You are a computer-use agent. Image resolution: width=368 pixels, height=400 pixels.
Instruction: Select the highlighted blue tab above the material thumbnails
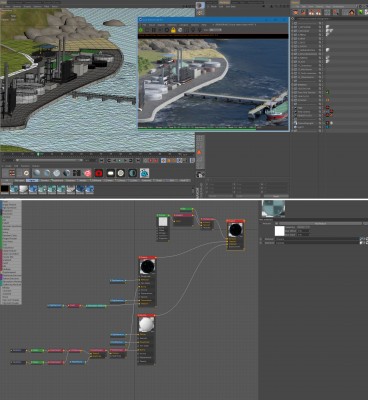(32, 180)
